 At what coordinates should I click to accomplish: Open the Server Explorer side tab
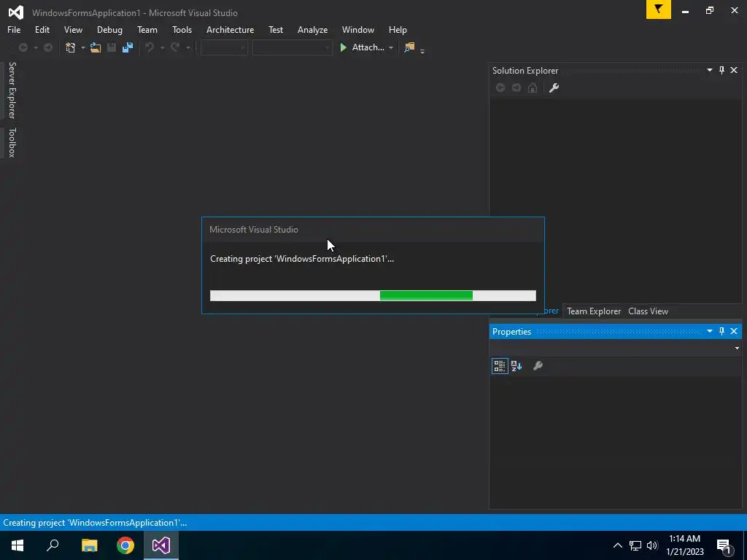(12, 90)
